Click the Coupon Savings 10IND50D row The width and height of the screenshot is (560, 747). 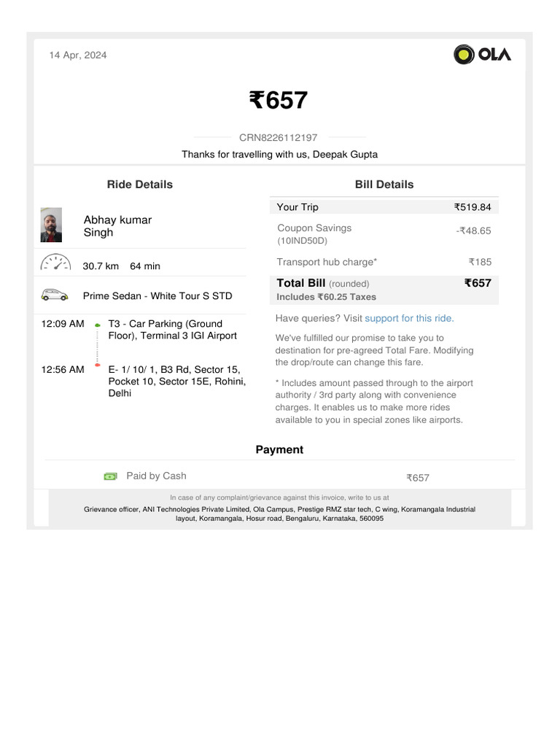point(384,233)
